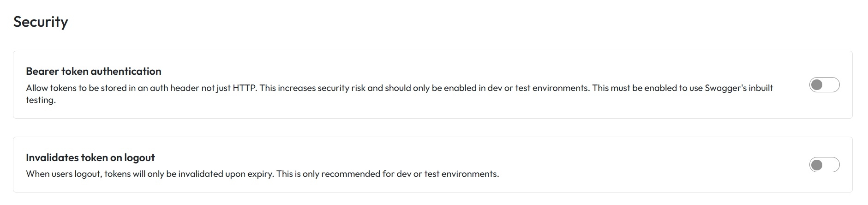Viewport: 868px width, 205px height.
Task: Click the word "Bearer" in the first title
Action: tap(42, 71)
